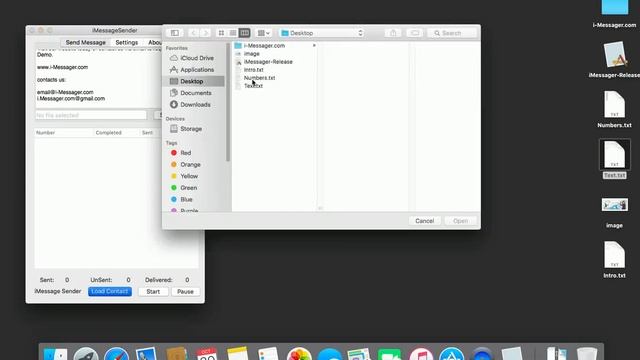Click the tags button in file dialog toolbar
The width and height of the screenshot is (640, 360).
coord(415,33)
